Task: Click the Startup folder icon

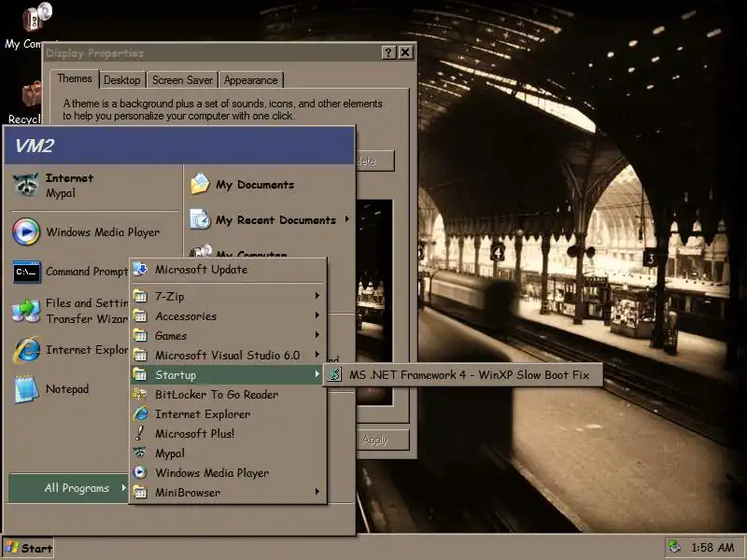Action: [140, 375]
